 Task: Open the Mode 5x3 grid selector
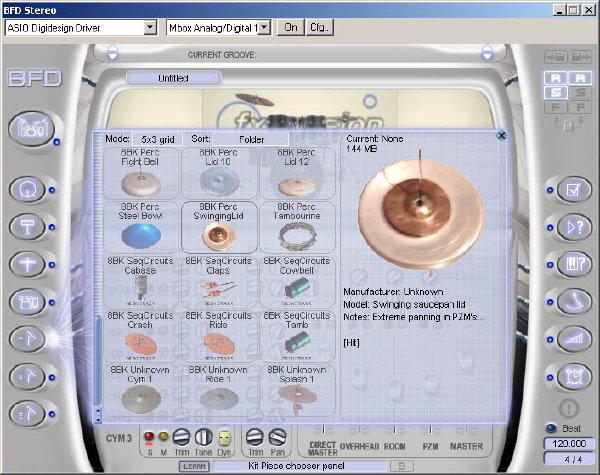[x=158, y=139]
